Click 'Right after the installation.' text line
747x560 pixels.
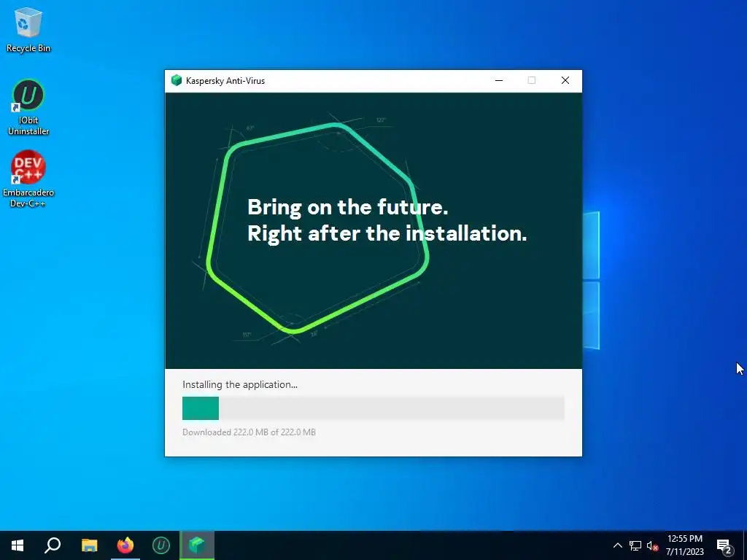(x=387, y=234)
